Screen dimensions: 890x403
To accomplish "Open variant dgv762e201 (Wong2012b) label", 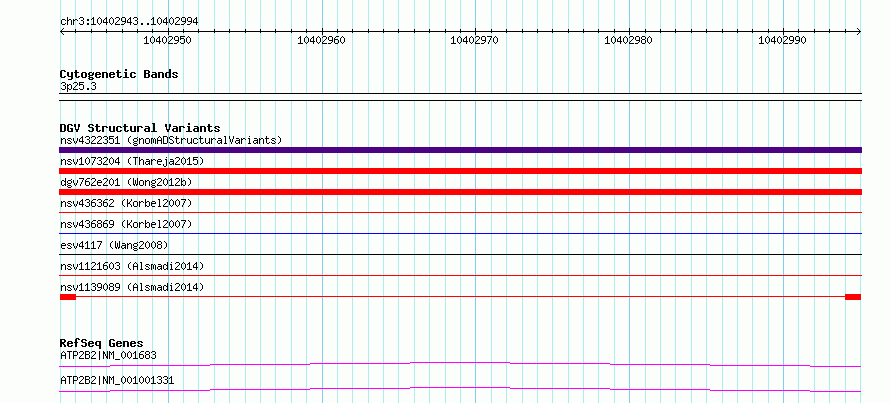I will point(126,182).
